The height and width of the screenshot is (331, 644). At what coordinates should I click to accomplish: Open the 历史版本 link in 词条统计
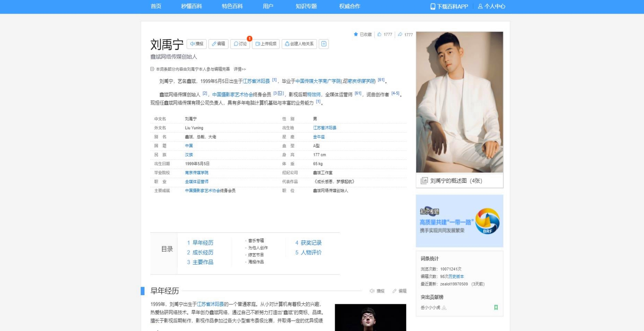pos(456,277)
